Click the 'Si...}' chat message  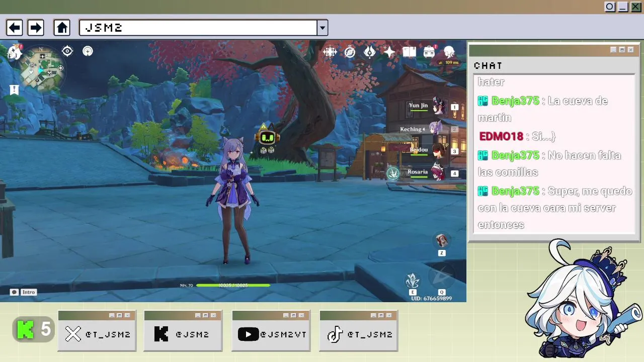(544, 137)
